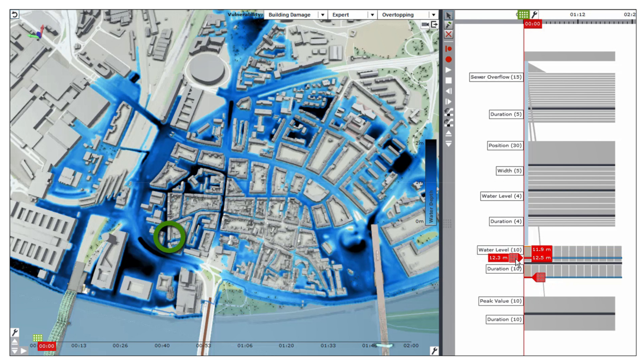Image resolution: width=643 pixels, height=364 pixels.
Task: Select the Peak Value (10) track label
Action: tap(501, 301)
